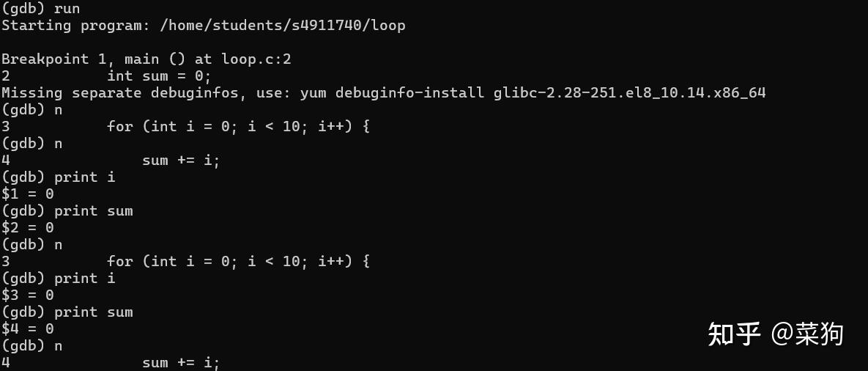Click the first "(gdb) print sum" command
Image resolution: width=868 pixels, height=371 pixels.
click(67, 211)
